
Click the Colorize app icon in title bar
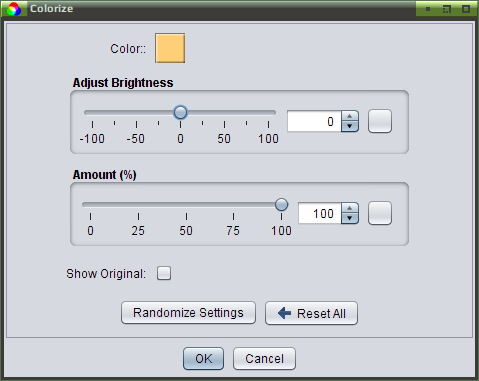click(x=14, y=9)
